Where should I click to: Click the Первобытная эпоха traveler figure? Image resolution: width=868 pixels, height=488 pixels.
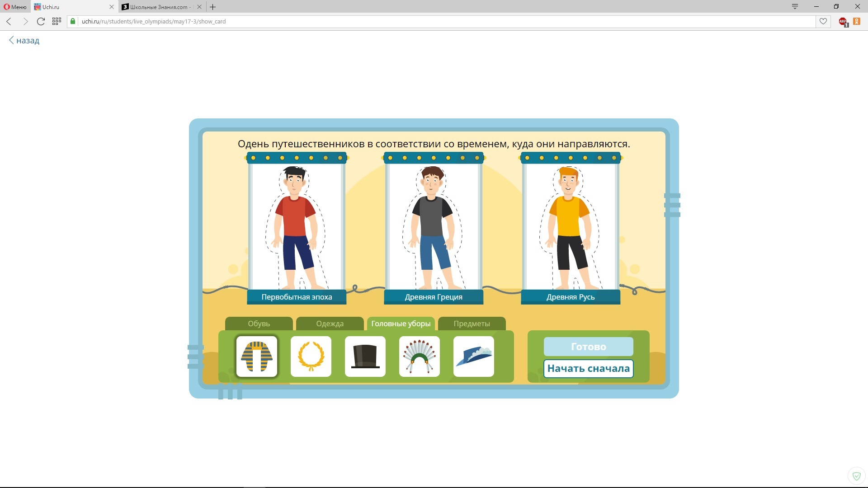[x=296, y=226]
